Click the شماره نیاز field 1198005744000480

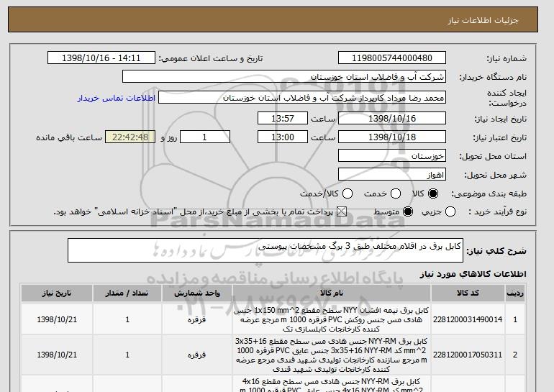(392, 58)
